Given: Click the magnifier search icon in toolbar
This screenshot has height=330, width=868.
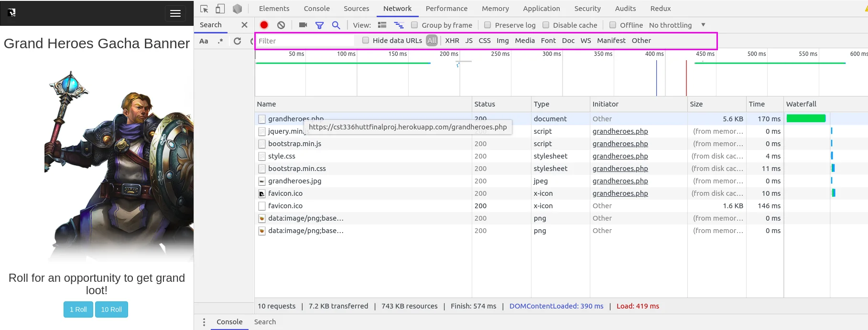Looking at the screenshot, I should (336, 25).
